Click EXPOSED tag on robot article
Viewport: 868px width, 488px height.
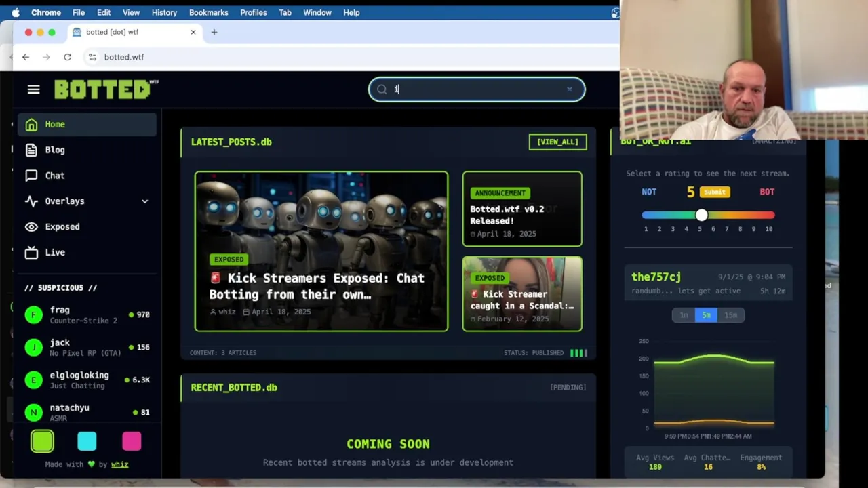(x=229, y=260)
